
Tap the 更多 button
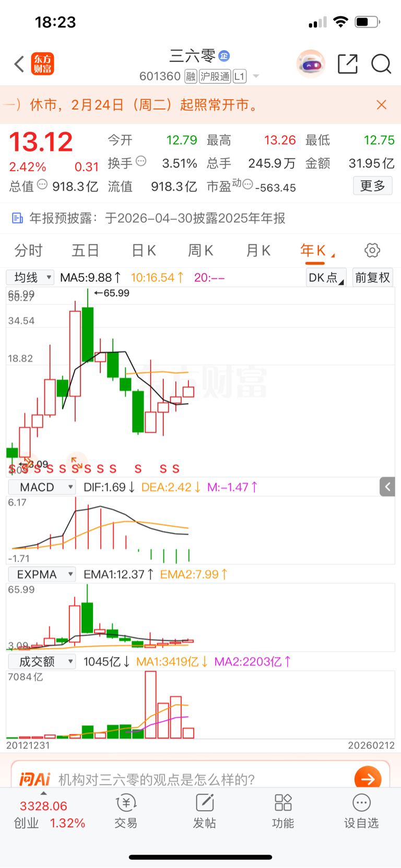(x=373, y=186)
